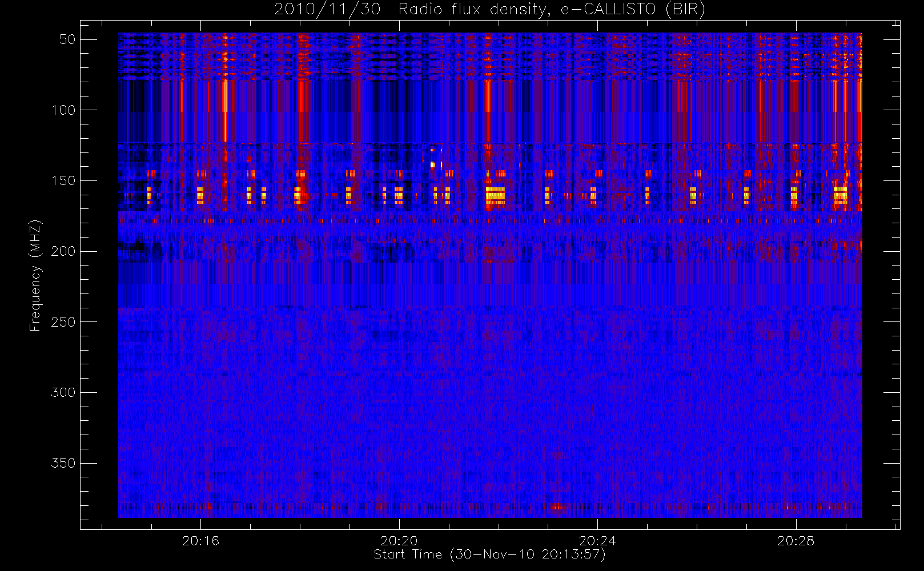The image size is (924, 571).
Task: Select the 200 MHz frequency tick label
Action: (x=63, y=251)
